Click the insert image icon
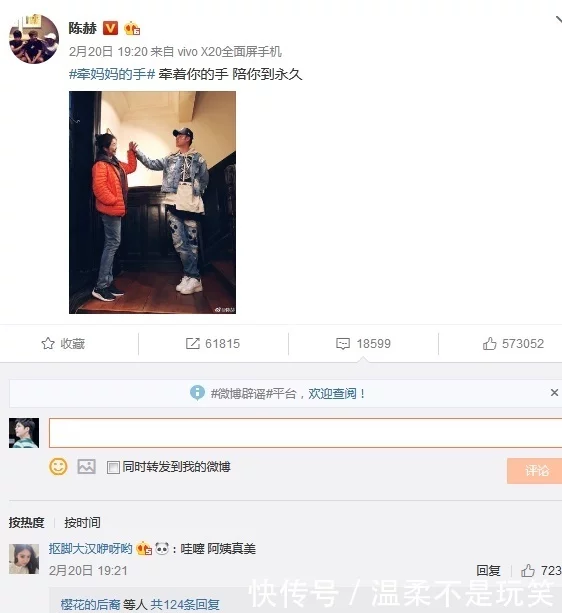Viewport: 562px width, 613px height. [86, 466]
